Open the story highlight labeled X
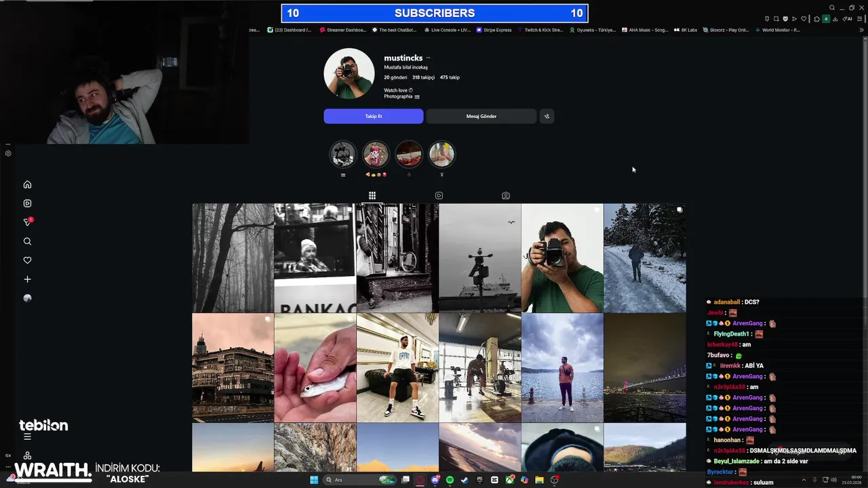868x488 pixels. [x=441, y=155]
